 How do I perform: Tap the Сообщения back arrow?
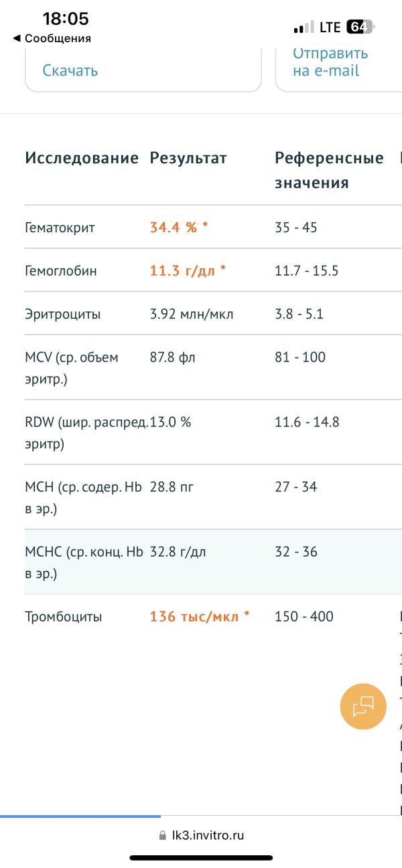(17, 38)
